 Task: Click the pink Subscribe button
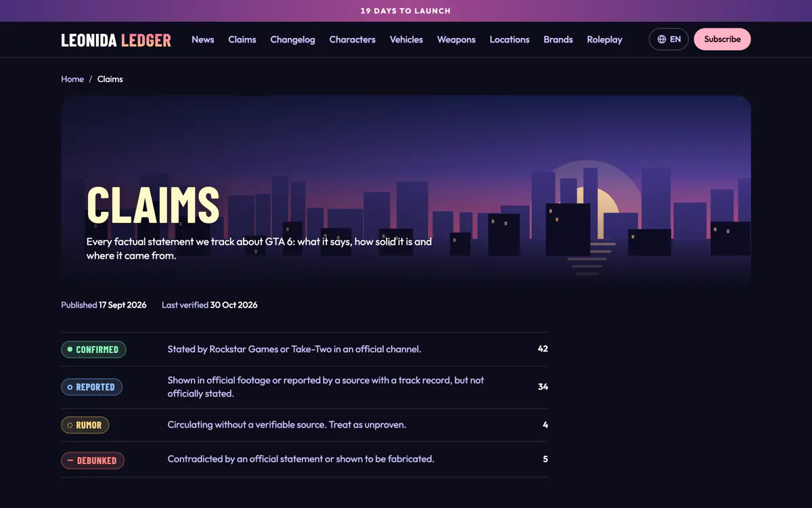coord(722,39)
